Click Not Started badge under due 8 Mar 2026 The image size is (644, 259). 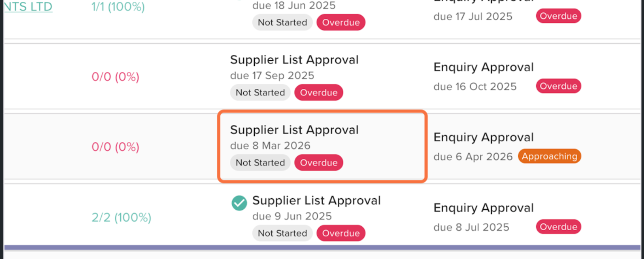click(260, 163)
